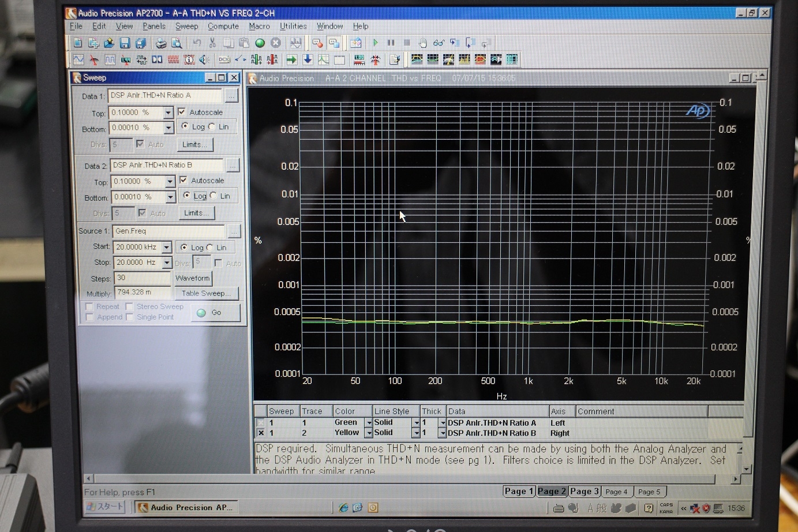The width and height of the screenshot is (798, 532).
Task: Click the Cut scissors icon
Action: [x=212, y=43]
